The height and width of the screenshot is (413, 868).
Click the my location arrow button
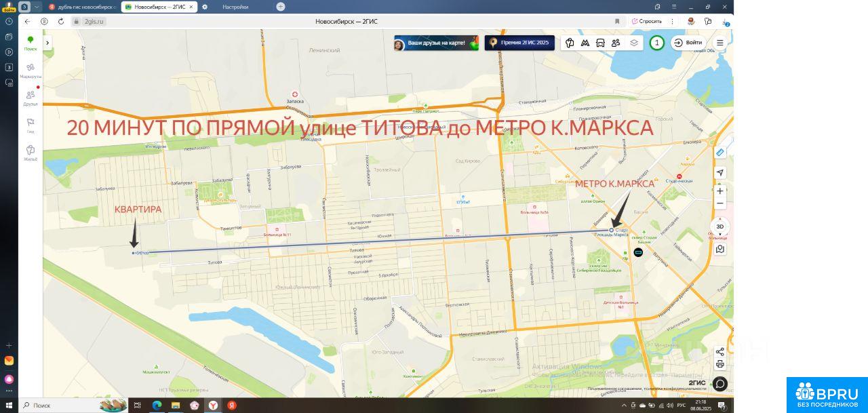[x=720, y=173]
